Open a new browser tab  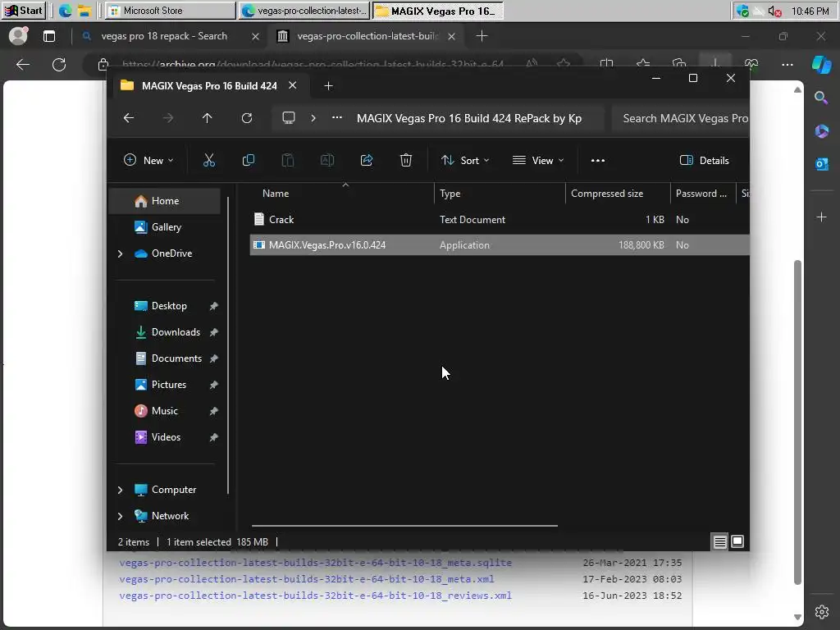[482, 36]
